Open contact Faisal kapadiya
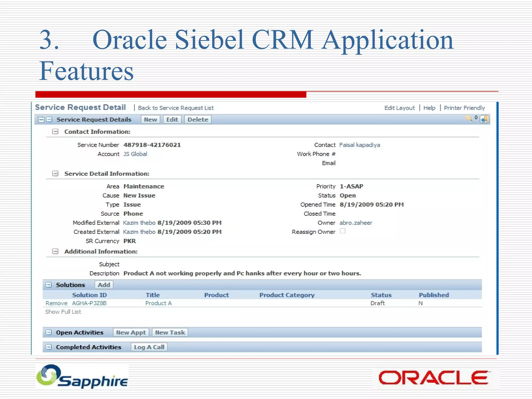This screenshot has height=399, width=532. point(360,145)
